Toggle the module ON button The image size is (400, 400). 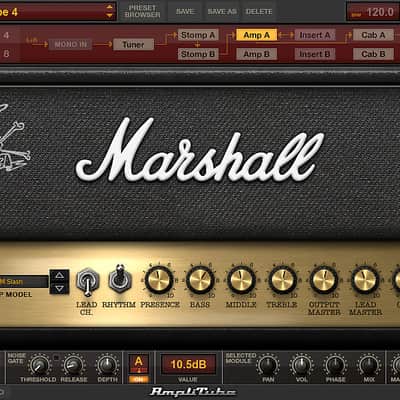[139, 379]
